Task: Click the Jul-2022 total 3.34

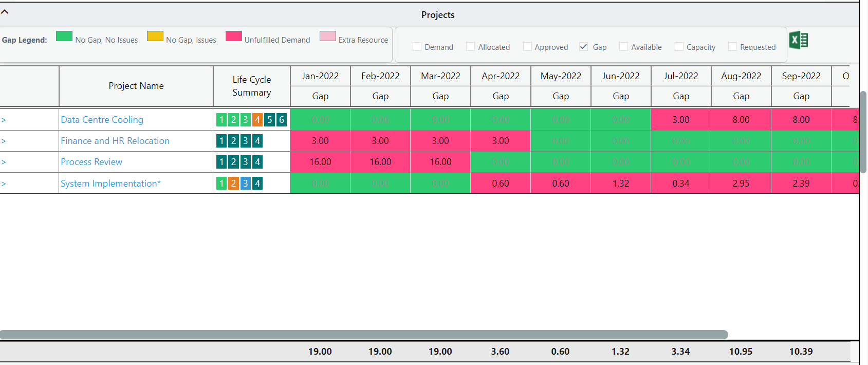Action: [680, 352]
